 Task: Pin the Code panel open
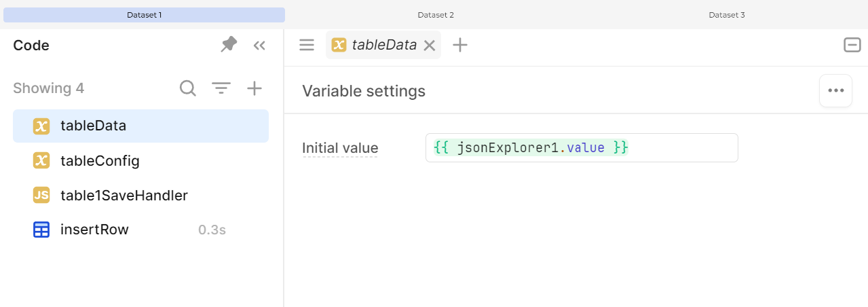click(x=229, y=45)
